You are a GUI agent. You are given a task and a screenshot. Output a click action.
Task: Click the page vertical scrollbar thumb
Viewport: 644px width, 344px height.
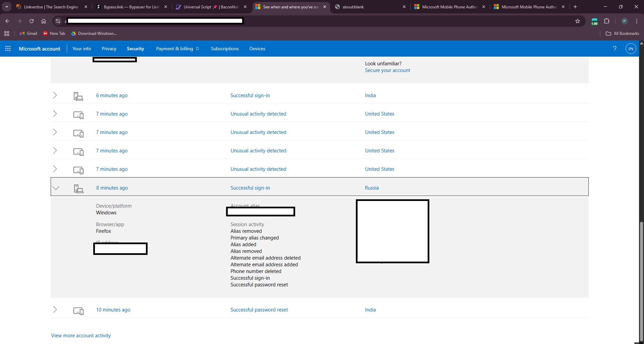pos(641,281)
